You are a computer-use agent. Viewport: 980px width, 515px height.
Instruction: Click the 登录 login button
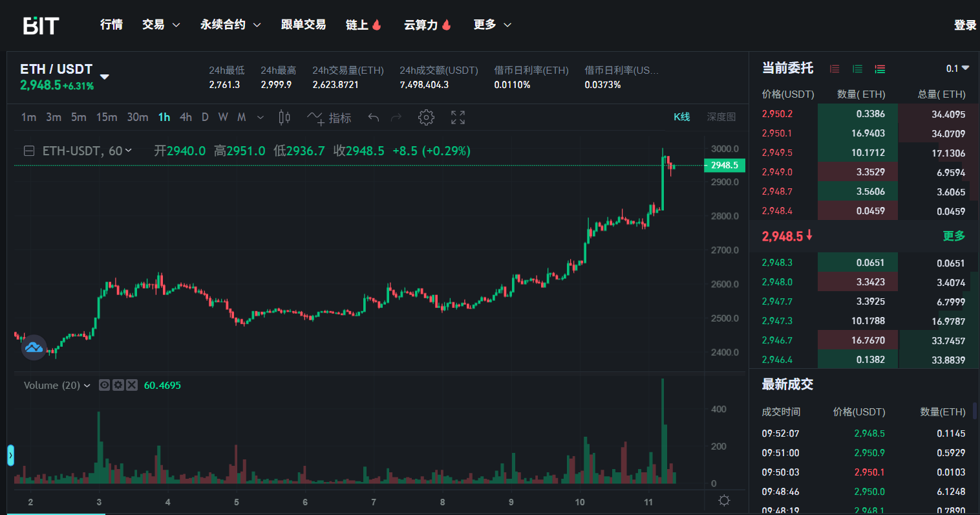tap(964, 25)
